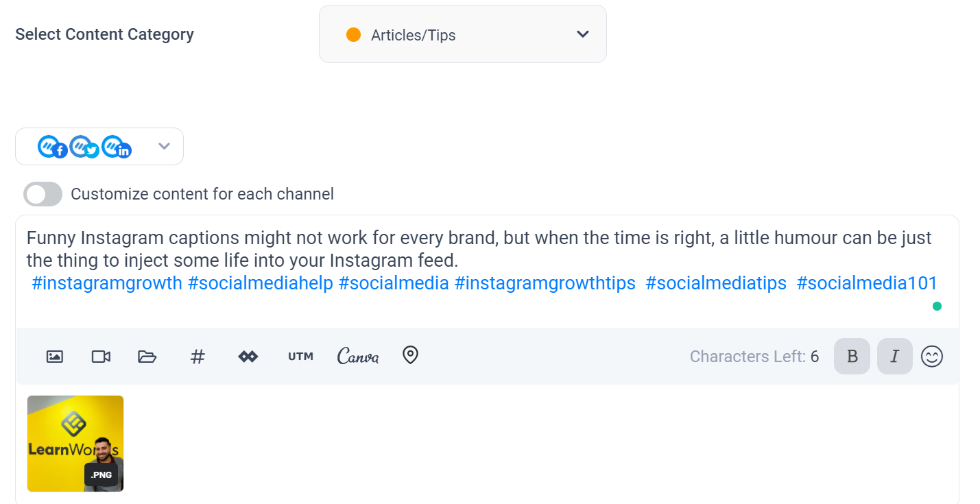Add a location with the pin icon
Image resolution: width=980 pixels, height=504 pixels.
coord(410,356)
